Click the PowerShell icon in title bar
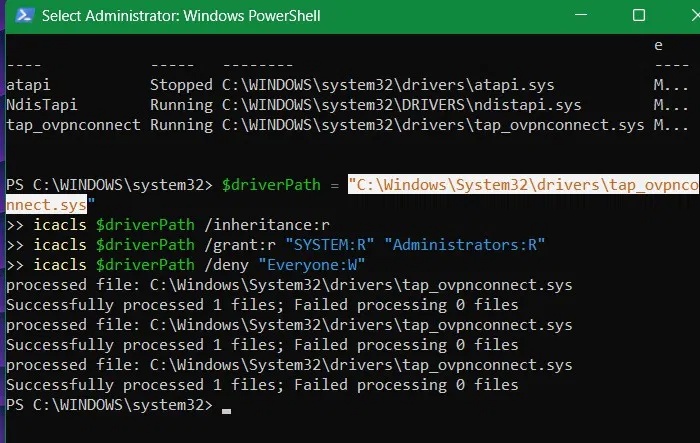The image size is (700, 443). coord(24,15)
